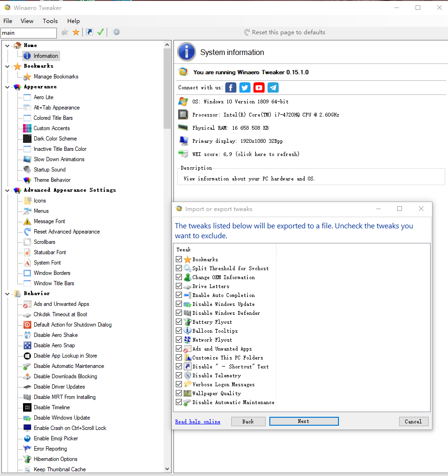Select the Custom Accents colored icon
The height and width of the screenshot is (476, 448).
click(27, 128)
